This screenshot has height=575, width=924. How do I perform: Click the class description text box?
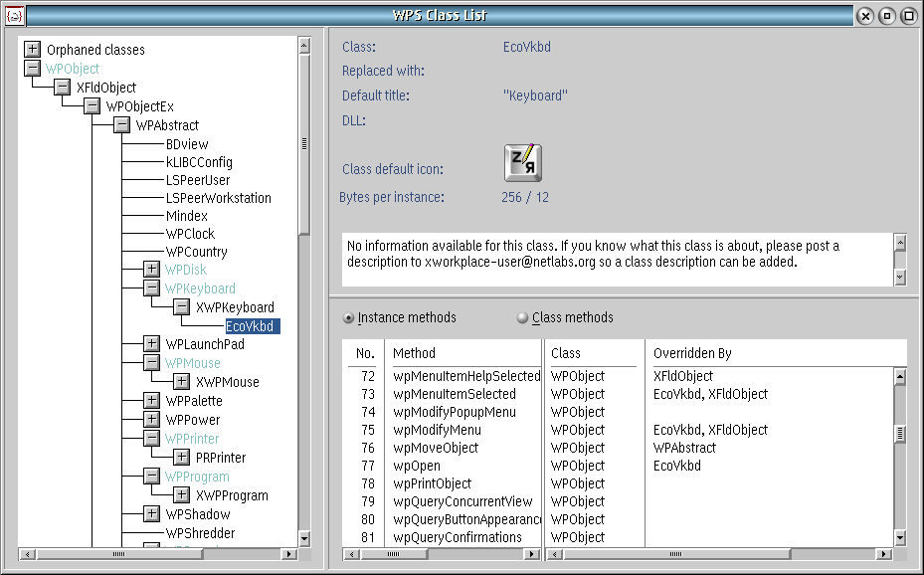pyautogui.click(x=617, y=260)
